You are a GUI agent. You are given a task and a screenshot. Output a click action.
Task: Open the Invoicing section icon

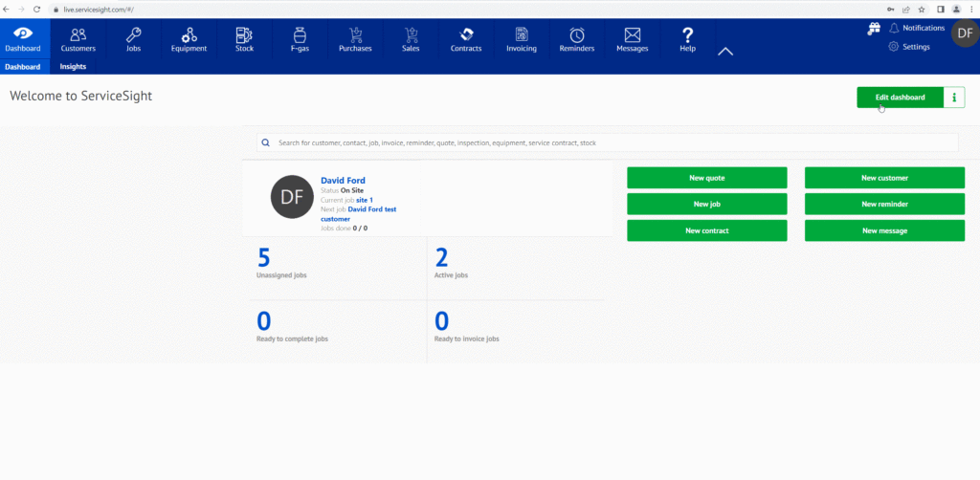(522, 34)
